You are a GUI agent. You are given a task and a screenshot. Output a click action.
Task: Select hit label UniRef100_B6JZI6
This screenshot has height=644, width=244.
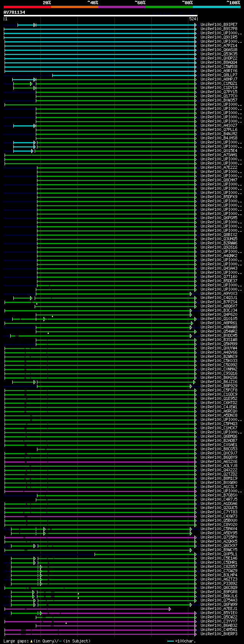click(x=219, y=382)
